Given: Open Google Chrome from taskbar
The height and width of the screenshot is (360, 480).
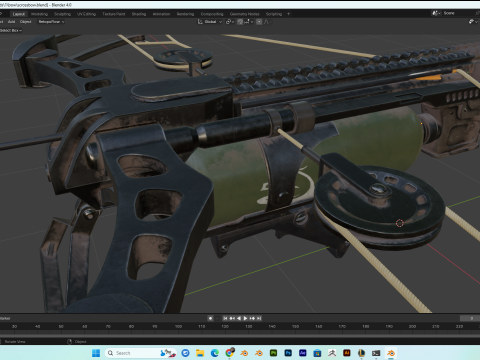Looking at the screenshot, I should 229,353.
